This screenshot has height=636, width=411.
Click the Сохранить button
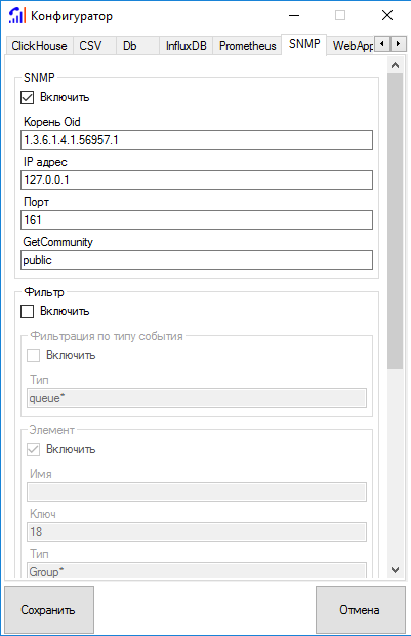pos(49,610)
